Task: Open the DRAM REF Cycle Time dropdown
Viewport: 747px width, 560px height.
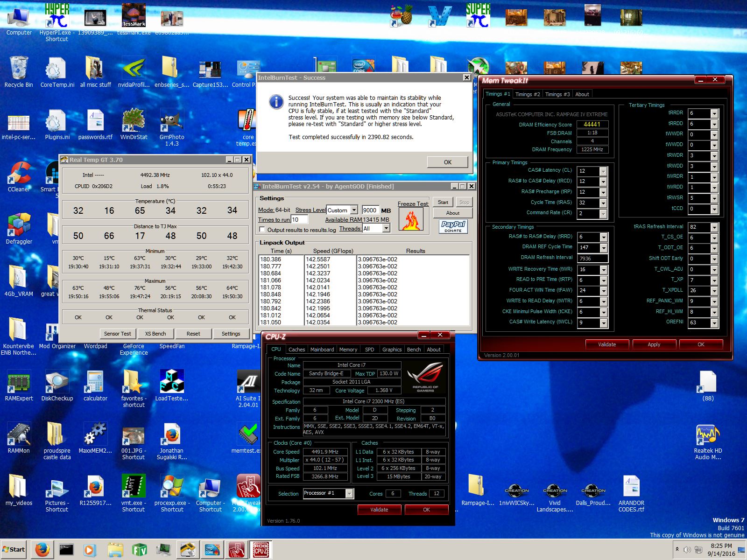Action: pyautogui.click(x=604, y=248)
